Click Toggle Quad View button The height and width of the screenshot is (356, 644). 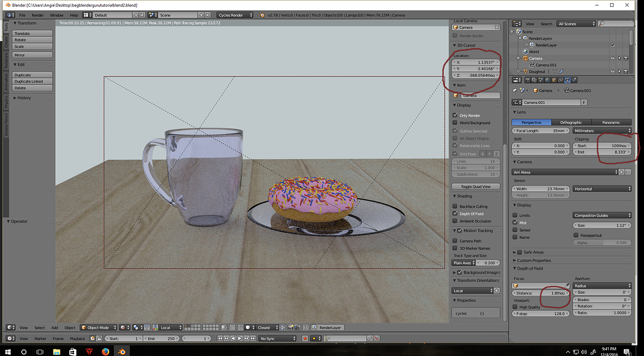476,186
